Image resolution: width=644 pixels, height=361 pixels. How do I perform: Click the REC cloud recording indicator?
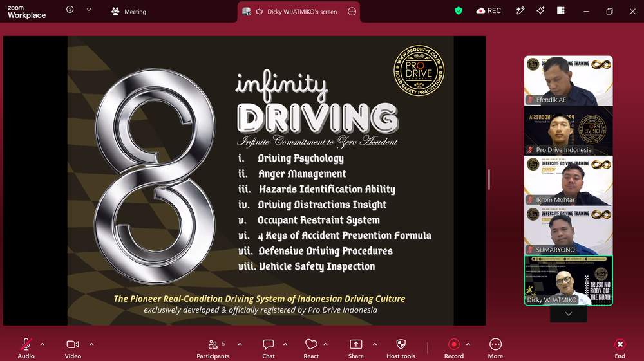coord(488,11)
